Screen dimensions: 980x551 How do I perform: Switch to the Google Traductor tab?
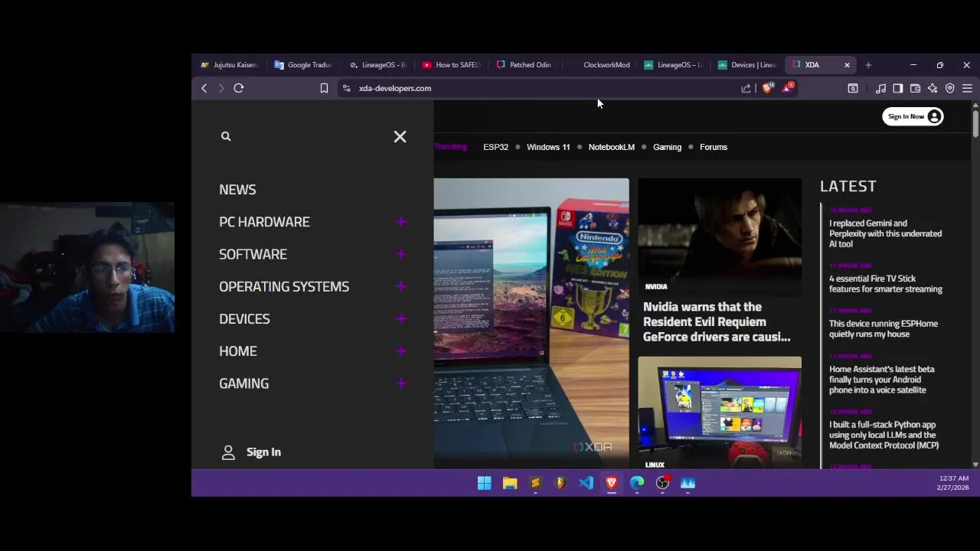[x=303, y=65]
